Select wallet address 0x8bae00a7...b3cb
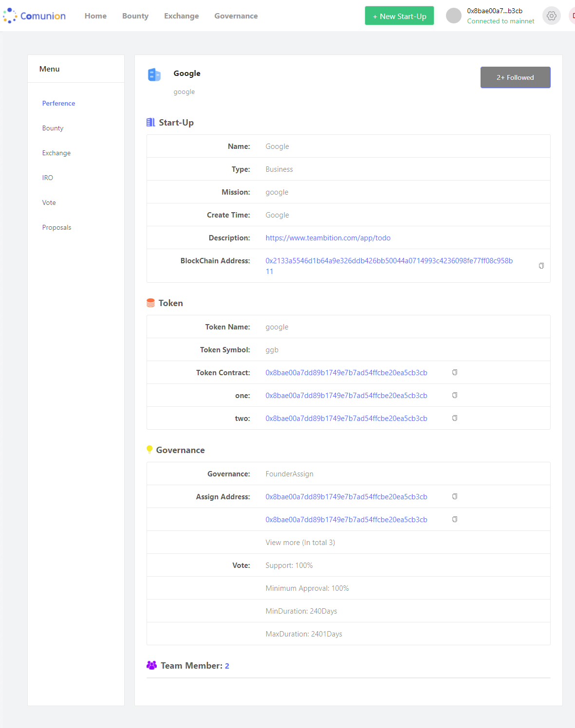 495,11
